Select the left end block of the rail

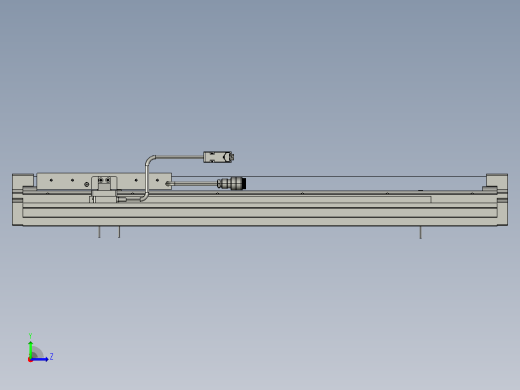[x=23, y=199]
